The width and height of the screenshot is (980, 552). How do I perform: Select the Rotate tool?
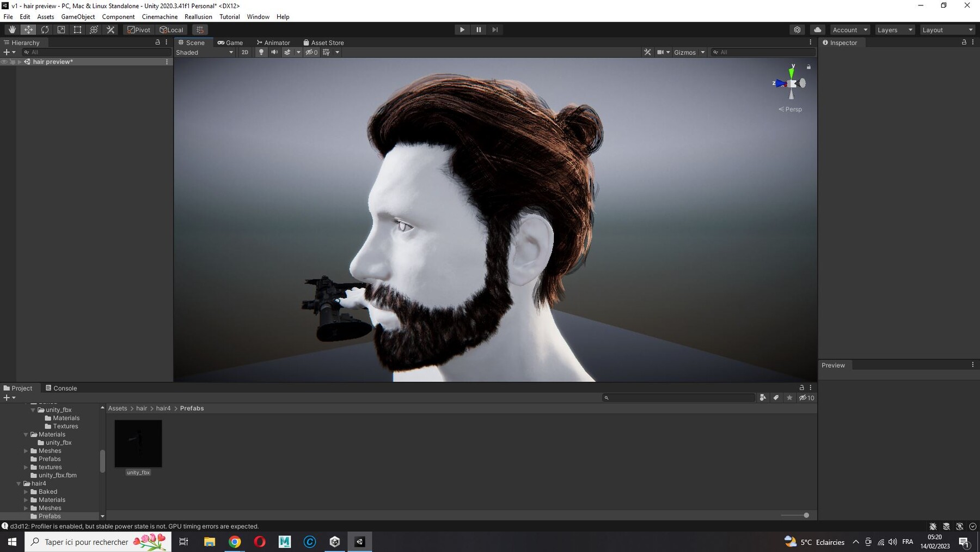click(45, 30)
